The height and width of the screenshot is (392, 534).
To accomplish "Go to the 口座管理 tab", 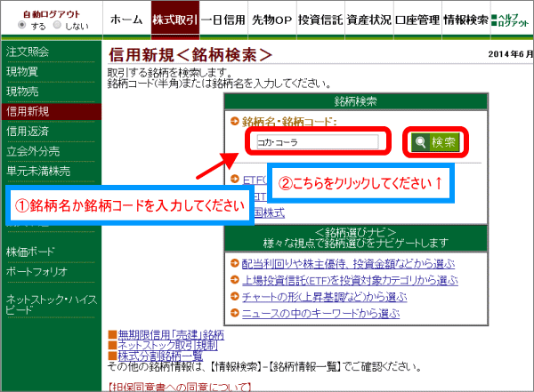I will pos(417,20).
